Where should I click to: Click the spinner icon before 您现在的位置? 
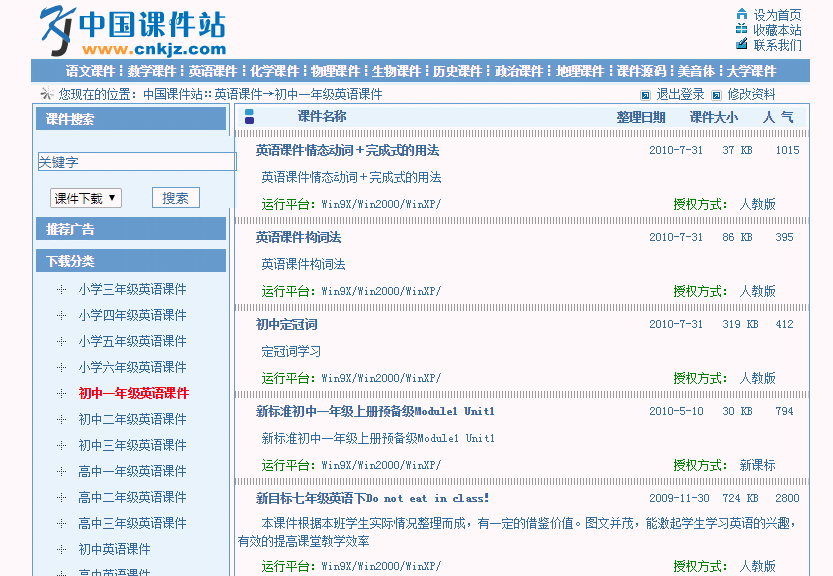[47, 93]
